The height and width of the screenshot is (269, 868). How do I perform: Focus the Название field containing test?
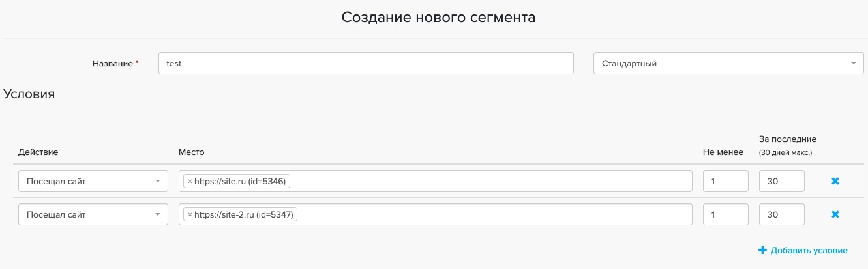pos(365,63)
